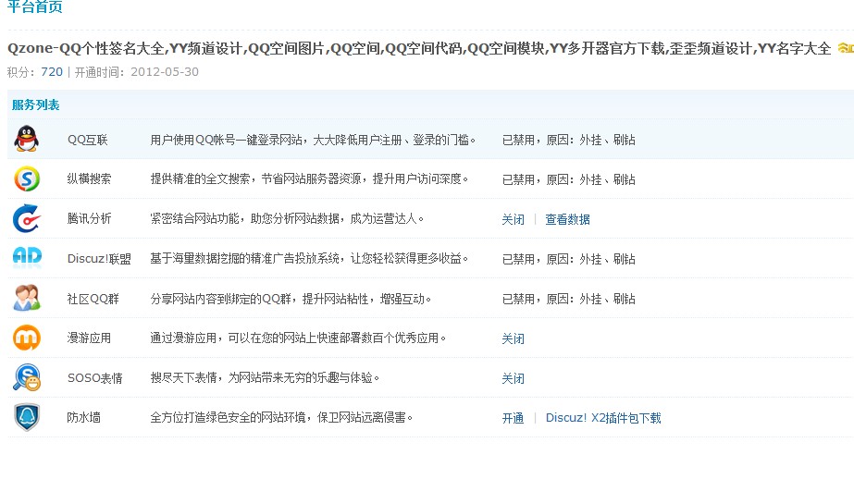Open the 平台首页 link at top
The height and width of the screenshot is (504, 854).
[35, 6]
